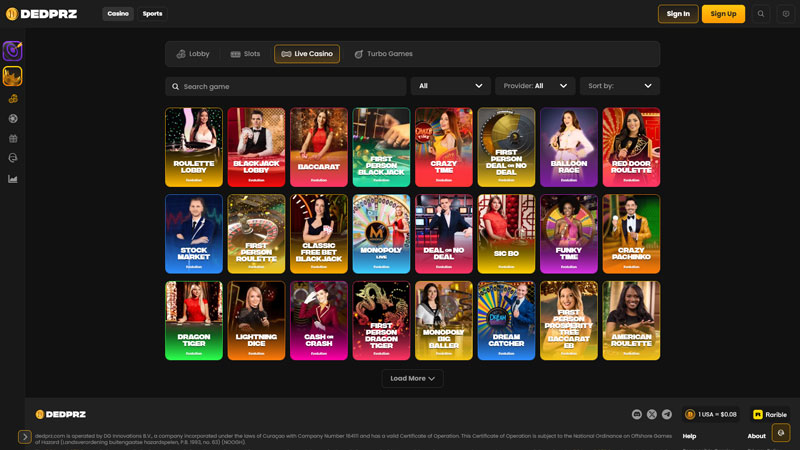Switch to the Lobby tab
Viewport: 800px width, 450px height.
pos(193,54)
